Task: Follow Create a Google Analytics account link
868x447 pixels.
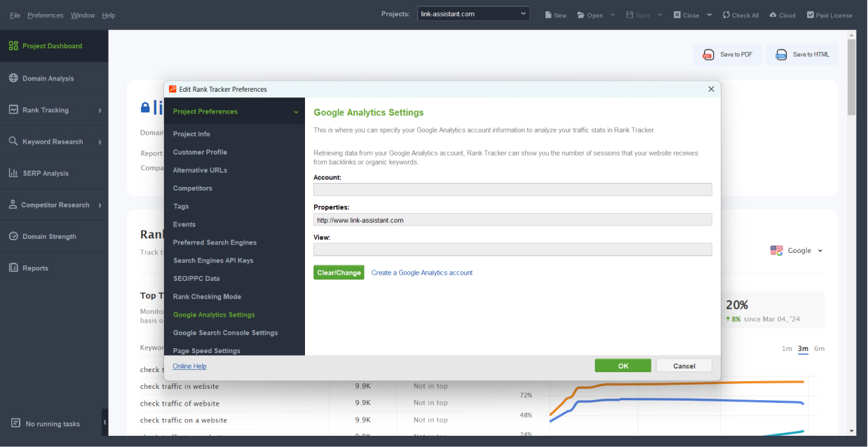Action: 422,273
